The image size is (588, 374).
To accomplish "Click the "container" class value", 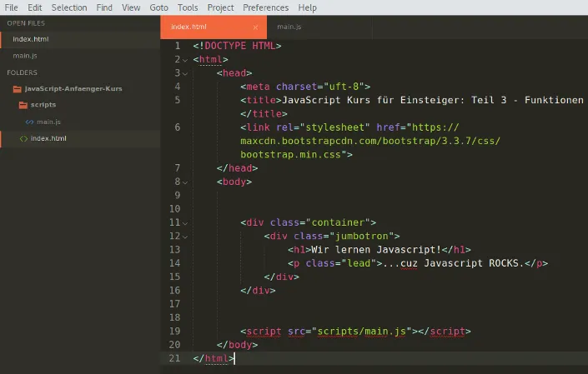I will [338, 222].
